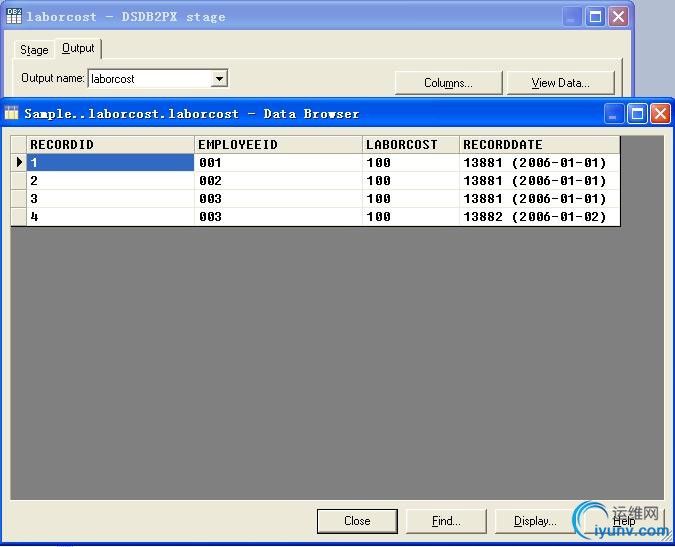Viewport: 675px width, 547px height.
Task: Click the Display... button
Action: [535, 521]
